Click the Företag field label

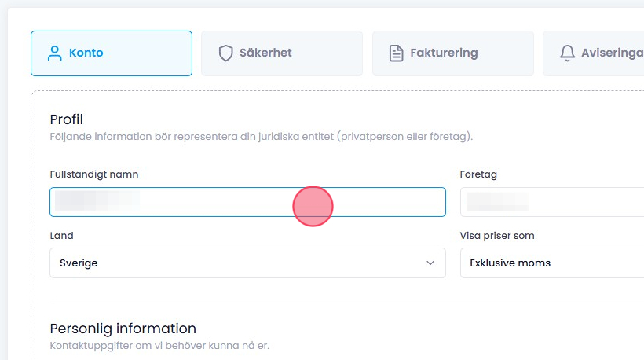[478, 174]
